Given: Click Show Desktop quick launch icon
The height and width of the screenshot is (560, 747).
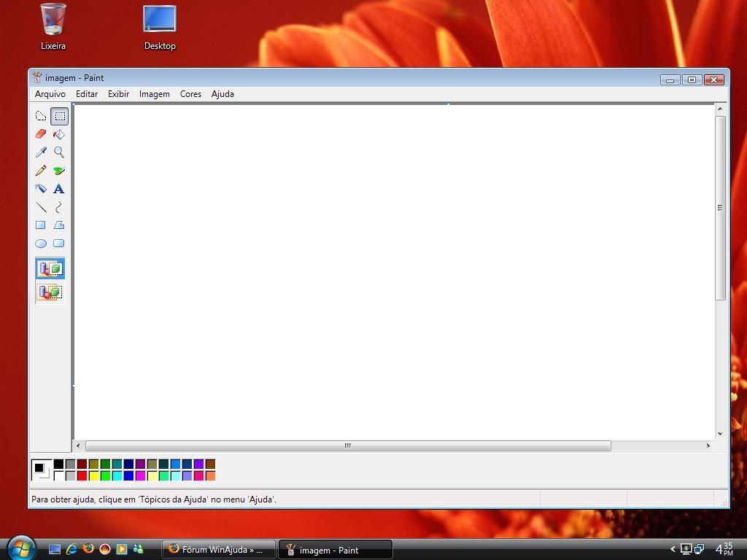Looking at the screenshot, I should tap(55, 550).
